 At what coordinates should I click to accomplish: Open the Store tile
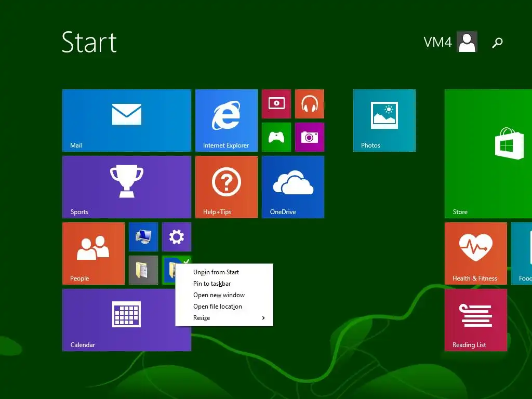[488, 154]
